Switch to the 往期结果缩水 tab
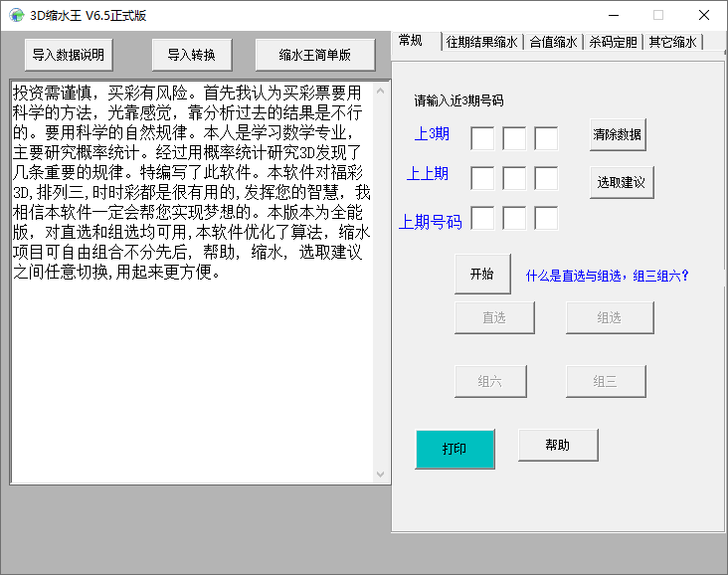The height and width of the screenshot is (575, 728). coord(482,42)
